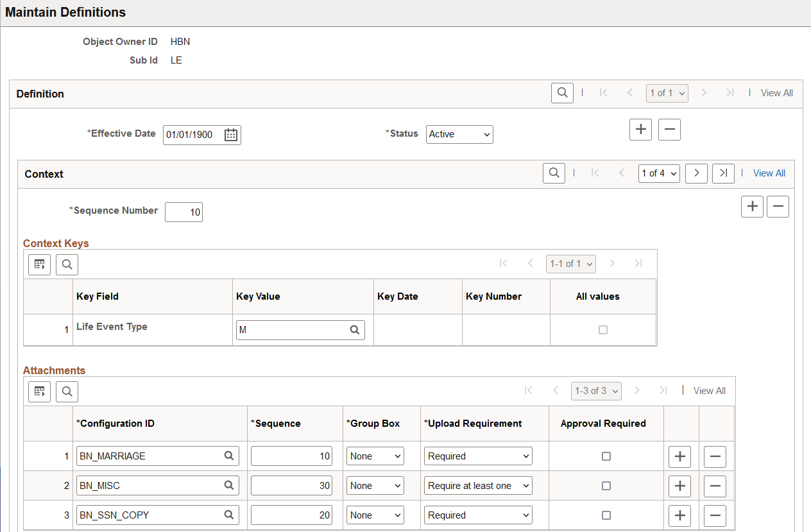Click the Attachments grid find icon
Image resolution: width=811 pixels, height=532 pixels.
[x=67, y=391]
